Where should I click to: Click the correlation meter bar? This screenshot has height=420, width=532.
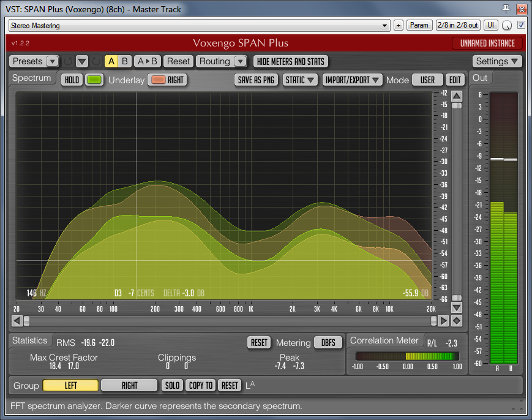[407, 356]
